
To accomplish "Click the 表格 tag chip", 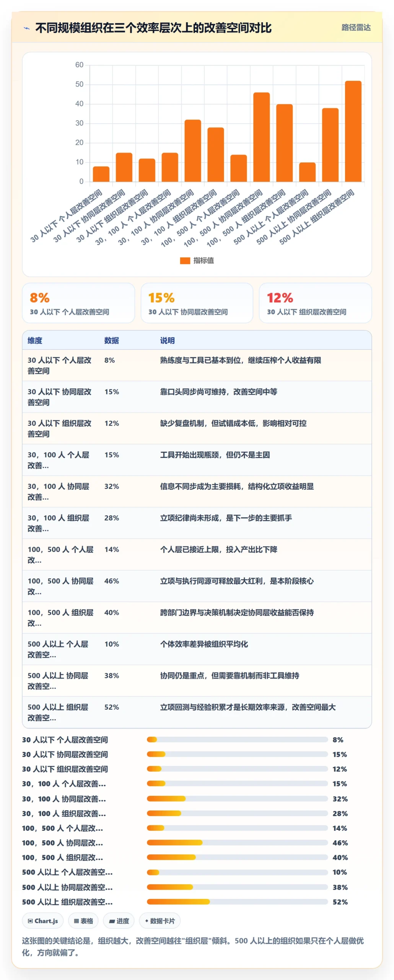I will [x=83, y=921].
